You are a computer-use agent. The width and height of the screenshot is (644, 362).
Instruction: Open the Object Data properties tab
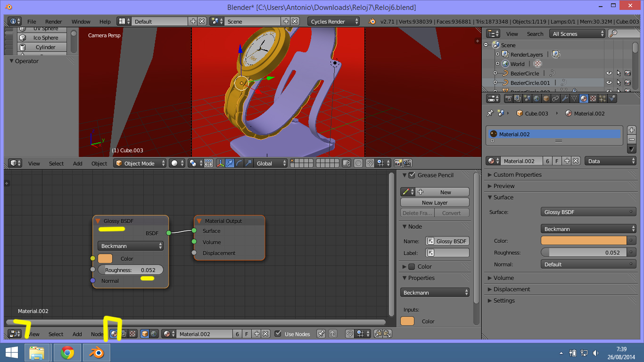(x=574, y=99)
